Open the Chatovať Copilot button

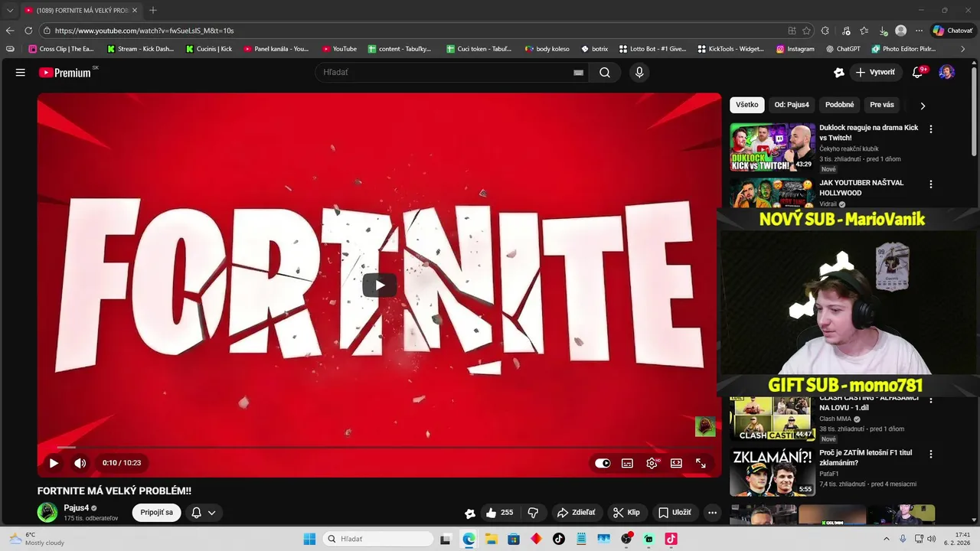[952, 31]
